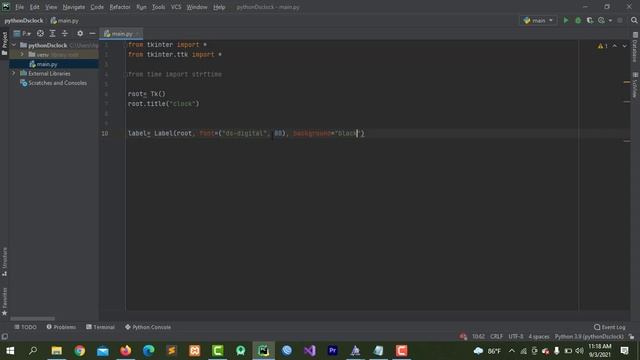
Task: Open the dropdown arrow beside the profile icon
Action: [610, 20]
